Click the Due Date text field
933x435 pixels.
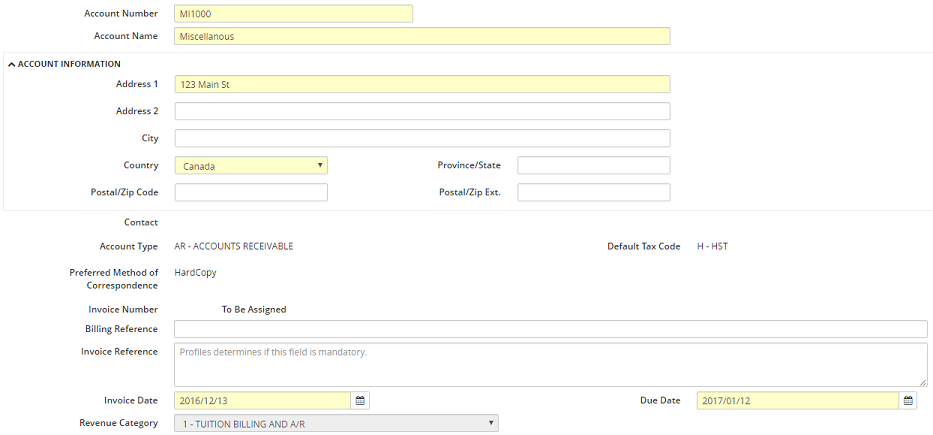(797, 401)
